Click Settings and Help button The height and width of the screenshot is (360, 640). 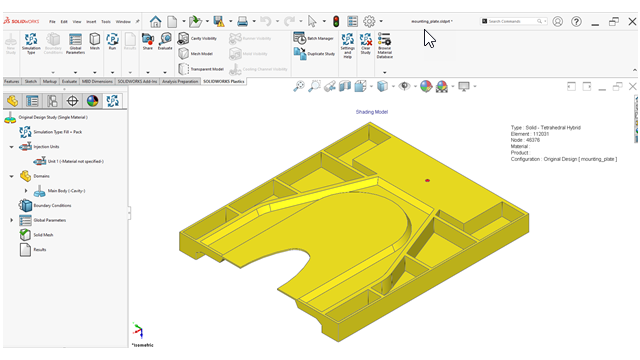click(348, 45)
